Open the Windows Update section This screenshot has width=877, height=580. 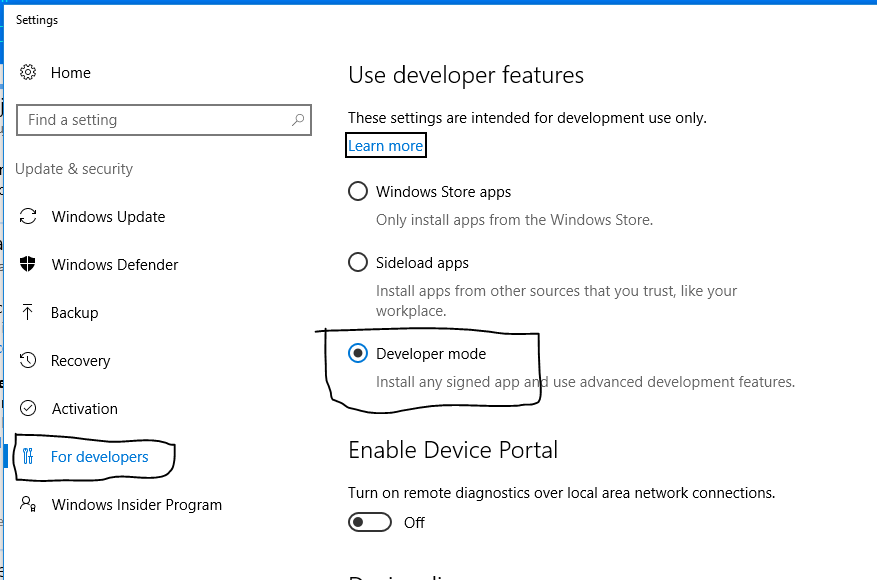pyautogui.click(x=109, y=216)
